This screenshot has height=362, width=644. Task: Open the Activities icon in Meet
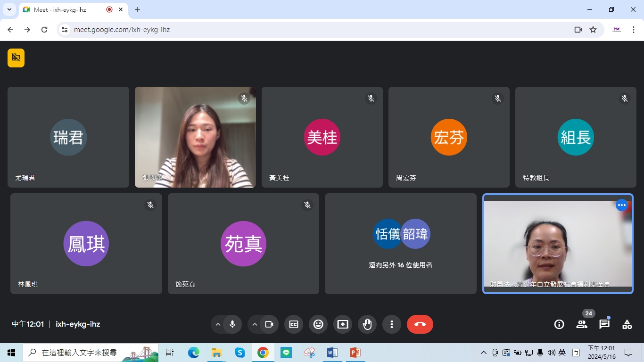click(627, 324)
